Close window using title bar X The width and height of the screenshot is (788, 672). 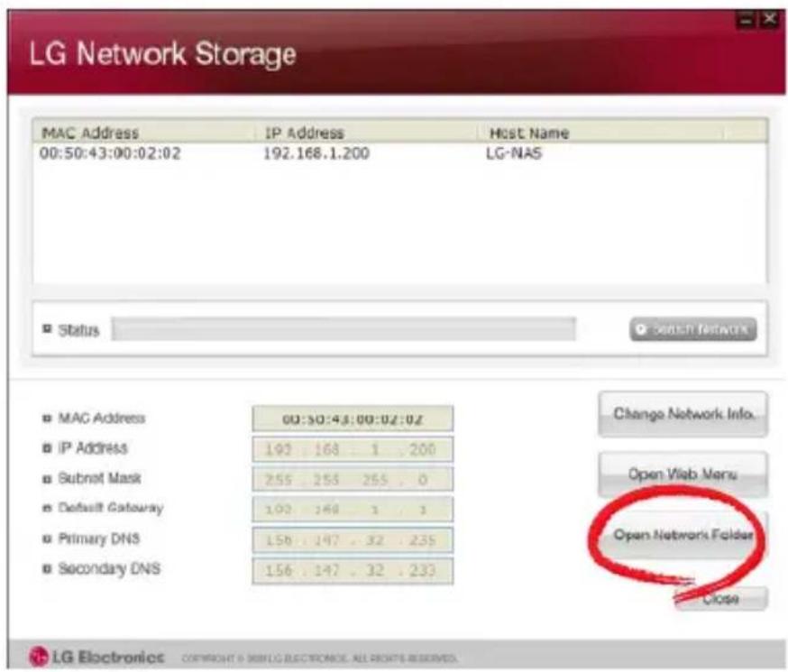pos(769,20)
